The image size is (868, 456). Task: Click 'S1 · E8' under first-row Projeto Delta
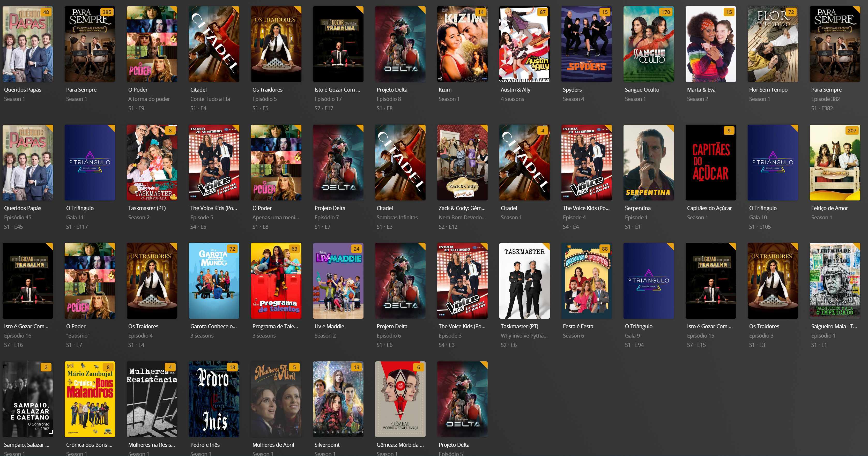[x=384, y=108]
